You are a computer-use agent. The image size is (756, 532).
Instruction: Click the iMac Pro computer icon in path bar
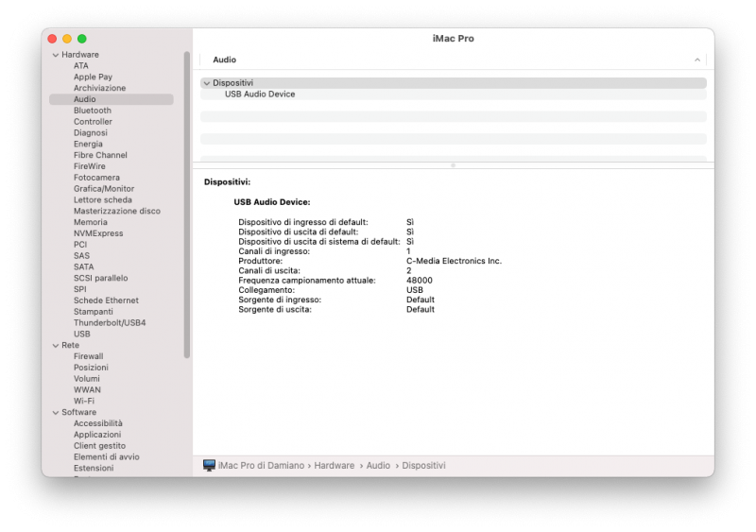[209, 466]
